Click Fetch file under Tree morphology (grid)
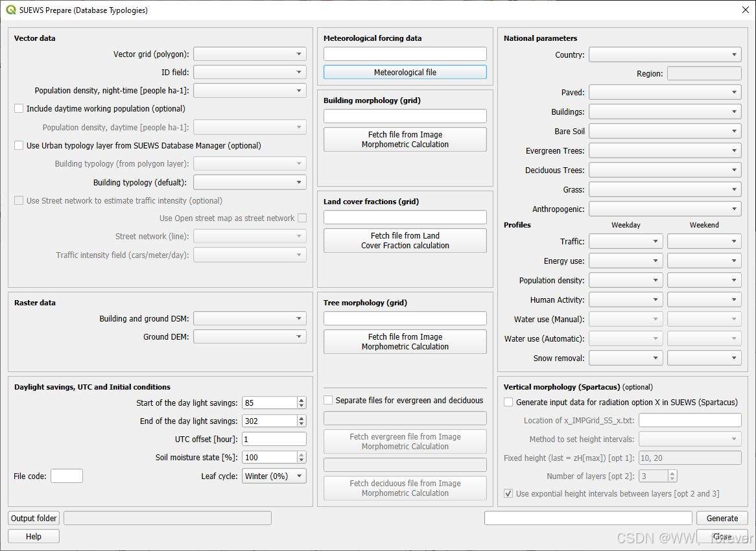756x551 pixels. 405,342
